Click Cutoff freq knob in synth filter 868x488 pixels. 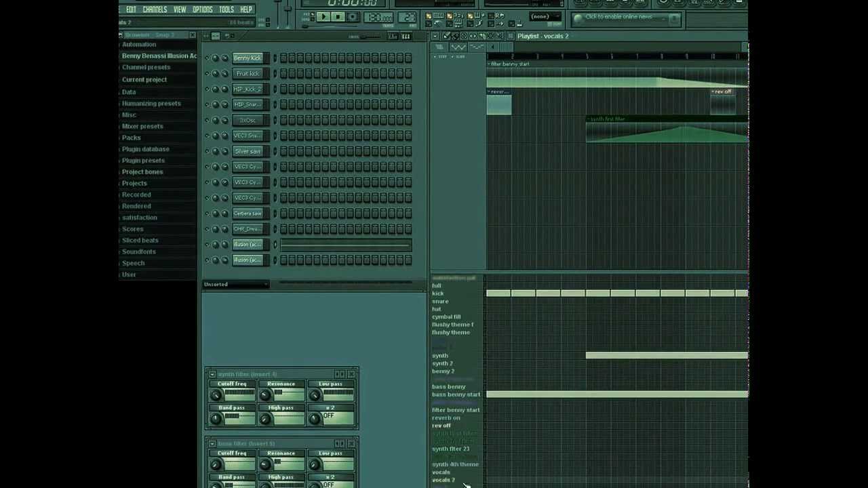tap(216, 394)
